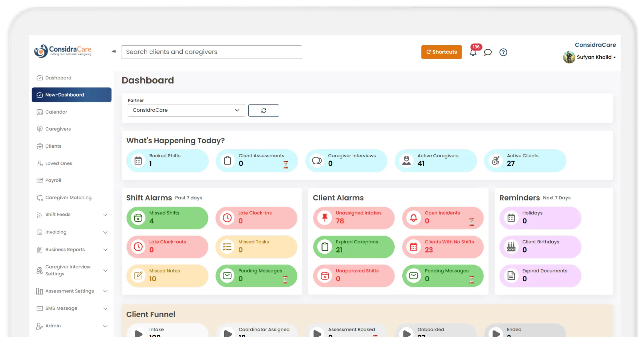Click the Unassigned Intakes pin icon
The width and height of the screenshot is (644, 337).
(x=325, y=218)
